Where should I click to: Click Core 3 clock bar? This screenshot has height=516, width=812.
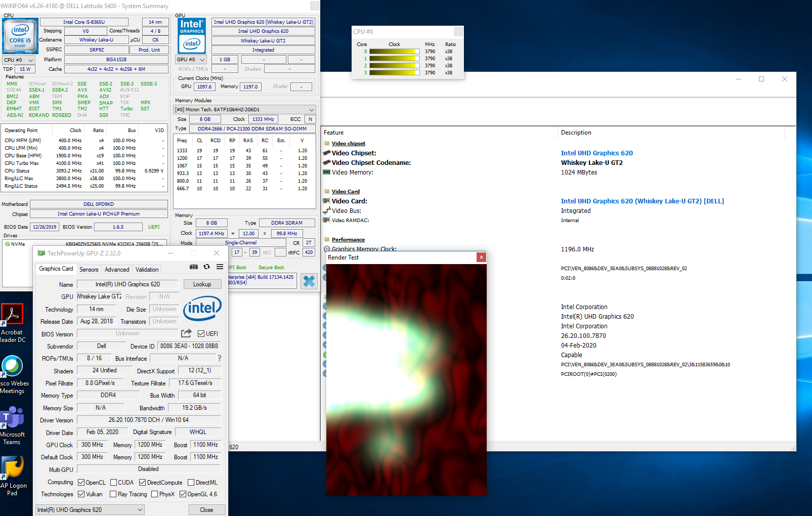(395, 72)
